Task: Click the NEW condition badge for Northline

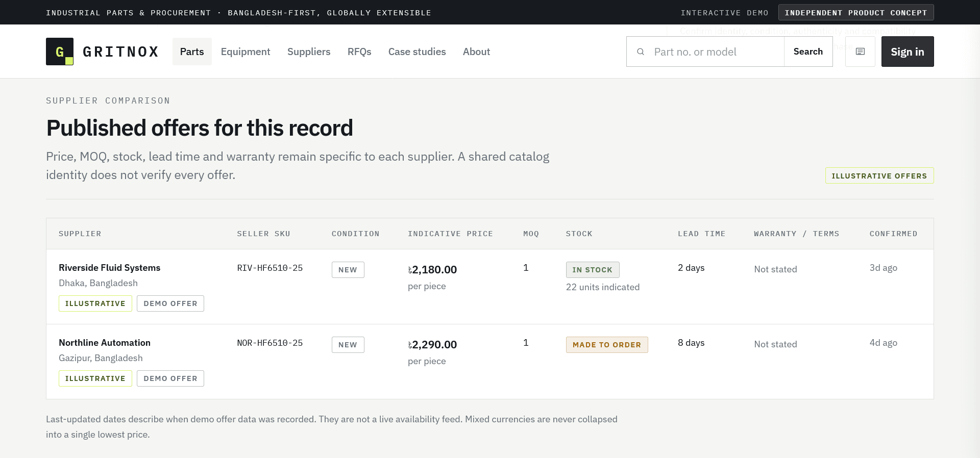Action: 348,345
